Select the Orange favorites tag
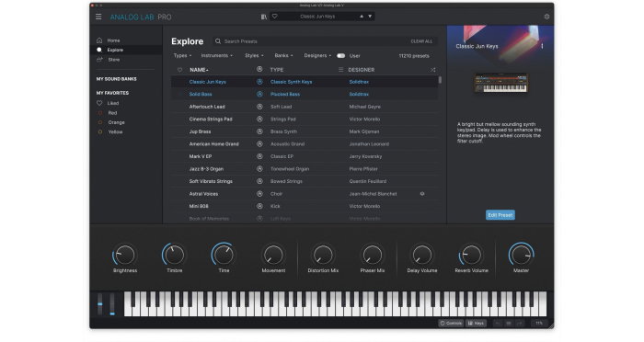 [x=116, y=122]
